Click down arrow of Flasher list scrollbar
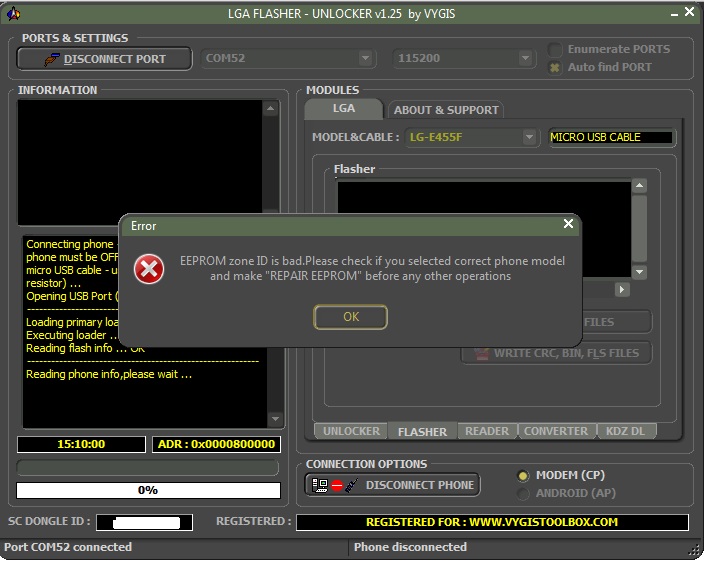Screen dimensions: 704x564 pos(639,272)
